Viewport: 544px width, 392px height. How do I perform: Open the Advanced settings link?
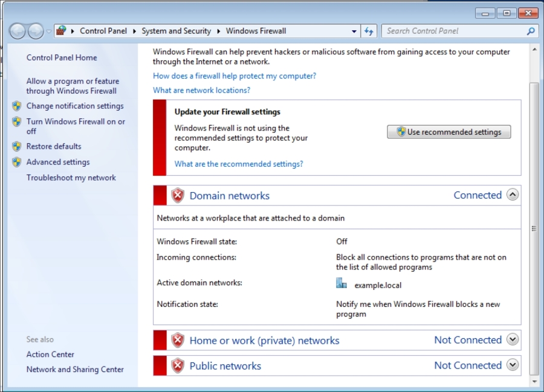tap(58, 162)
